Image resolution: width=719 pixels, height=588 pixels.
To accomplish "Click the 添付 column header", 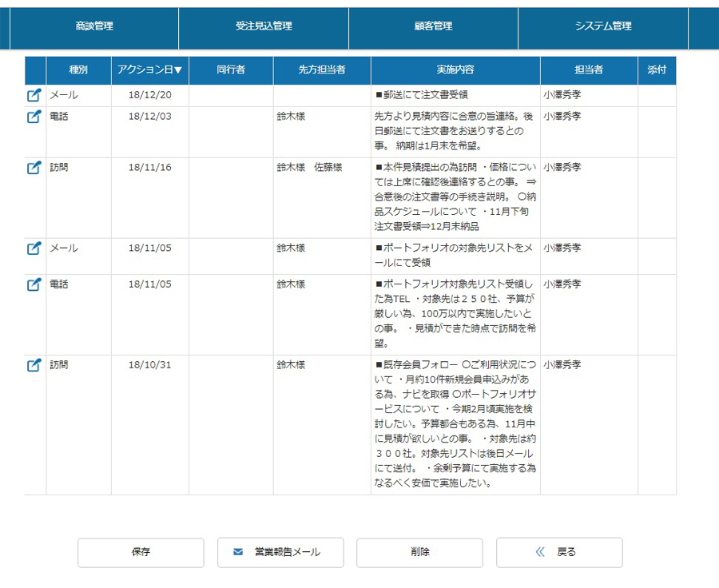I will [657, 70].
